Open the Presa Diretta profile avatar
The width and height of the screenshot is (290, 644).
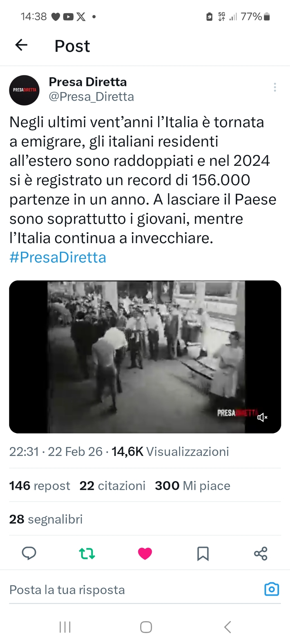[x=24, y=90]
